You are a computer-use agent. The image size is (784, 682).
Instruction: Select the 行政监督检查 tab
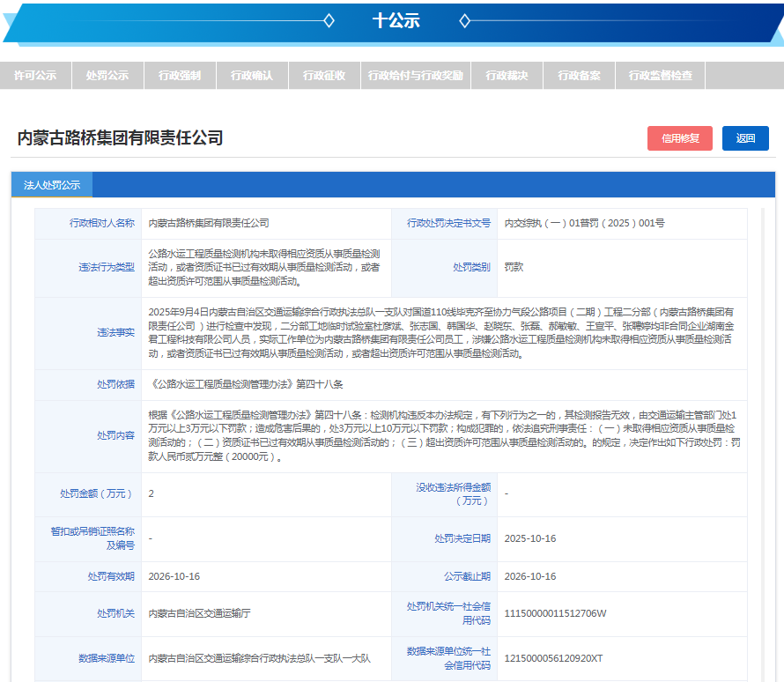point(661,76)
